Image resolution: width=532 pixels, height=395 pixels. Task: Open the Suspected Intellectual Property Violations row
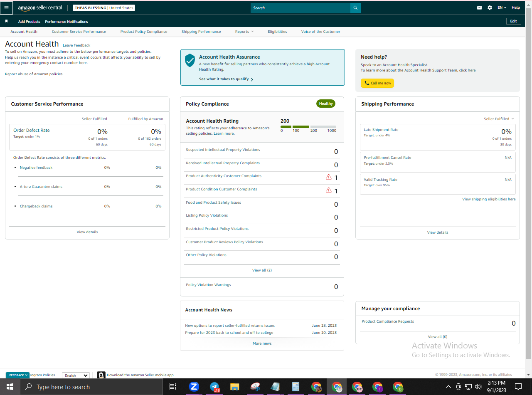click(x=262, y=151)
